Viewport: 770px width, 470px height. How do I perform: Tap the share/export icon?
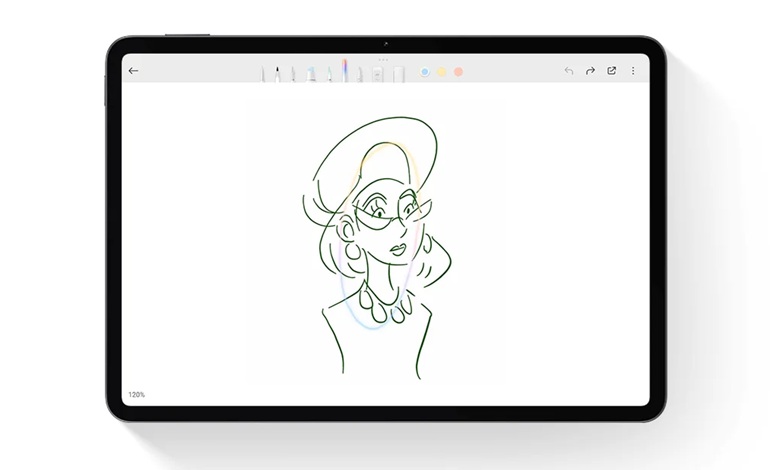point(612,71)
